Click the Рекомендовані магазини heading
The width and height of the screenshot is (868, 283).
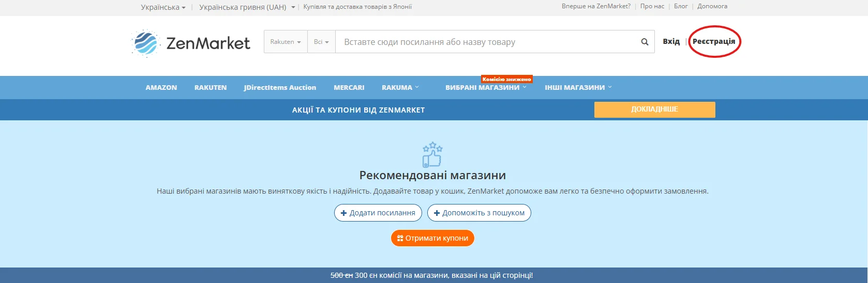pos(432,176)
